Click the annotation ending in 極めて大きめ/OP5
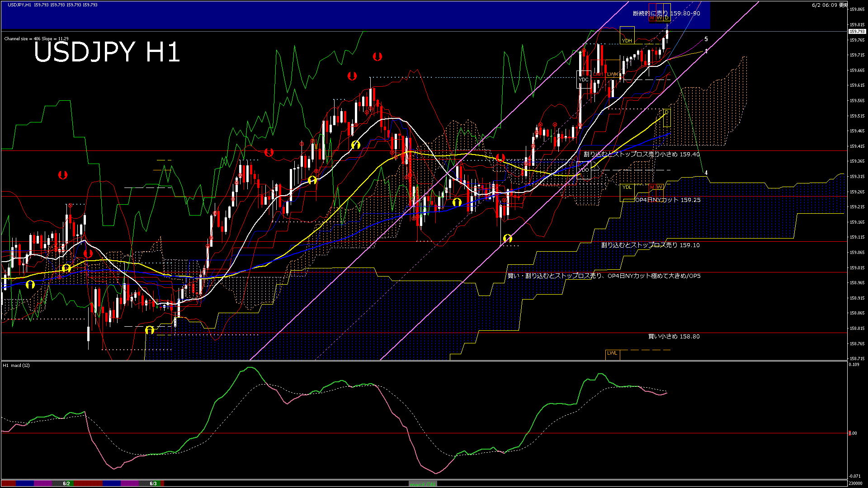The width and height of the screenshot is (868, 488). tap(604, 276)
